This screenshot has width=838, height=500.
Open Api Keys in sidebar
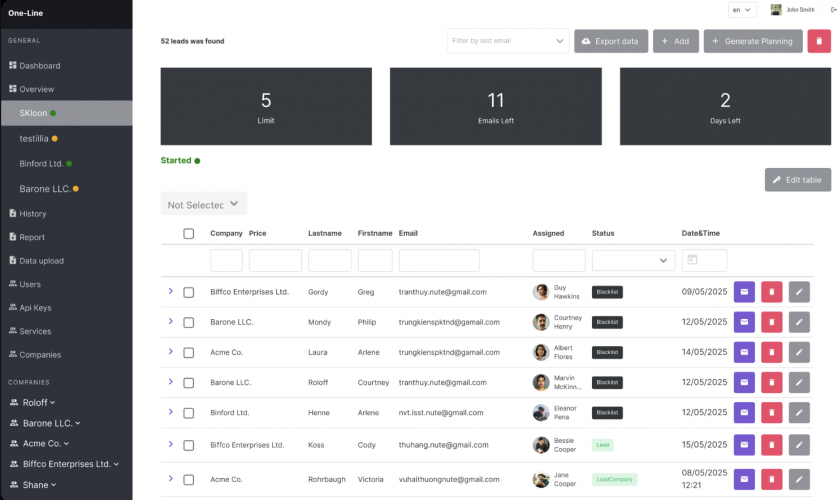click(x=30, y=308)
